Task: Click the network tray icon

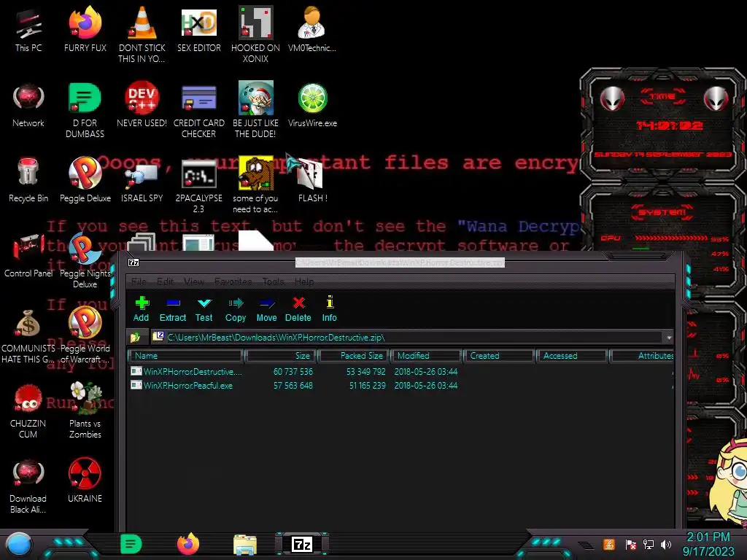Action: pos(649,544)
